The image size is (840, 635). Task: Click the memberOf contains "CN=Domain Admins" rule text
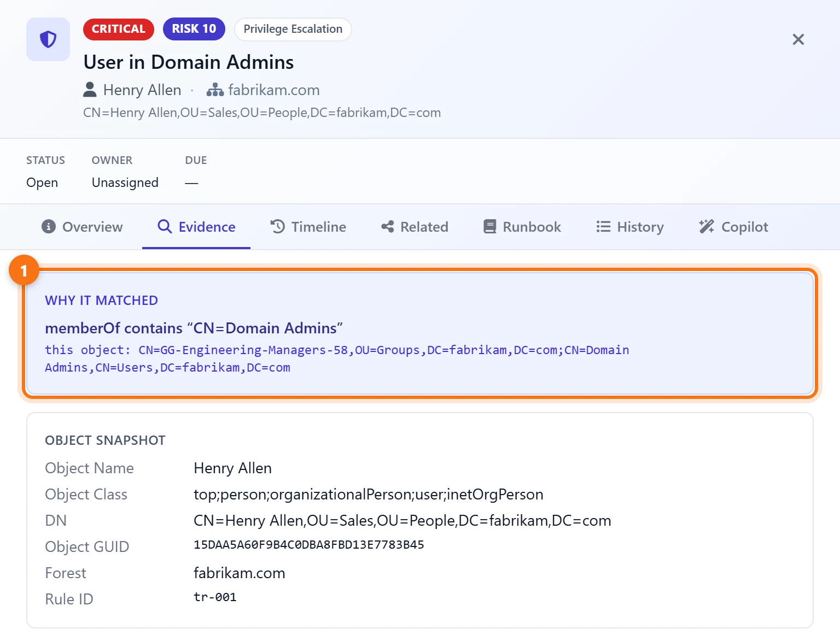pyautogui.click(x=194, y=328)
